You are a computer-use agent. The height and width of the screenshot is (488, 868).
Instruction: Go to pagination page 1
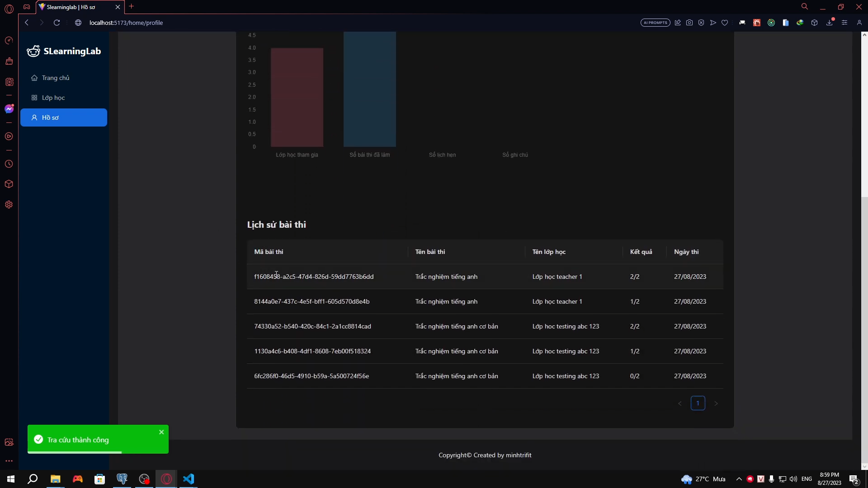click(x=698, y=403)
